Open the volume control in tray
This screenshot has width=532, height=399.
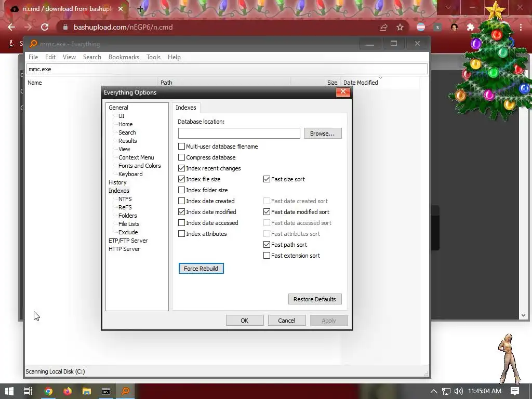[458, 391]
